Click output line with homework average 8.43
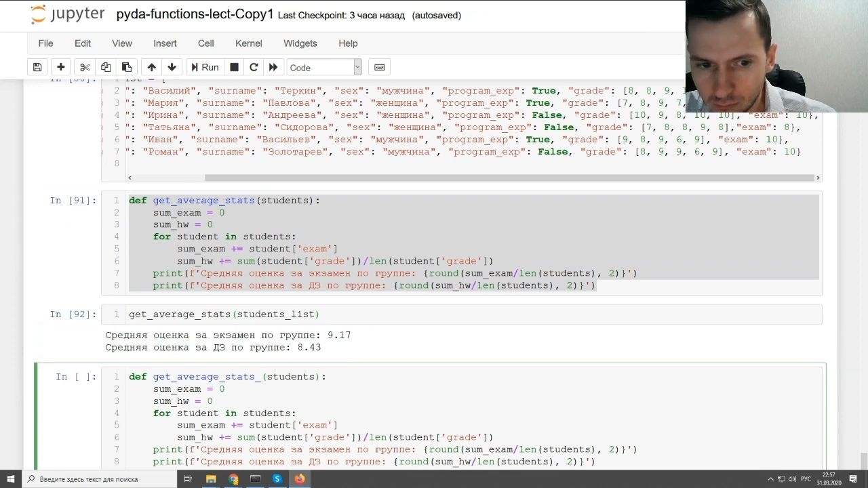This screenshot has height=488, width=868. [x=213, y=347]
